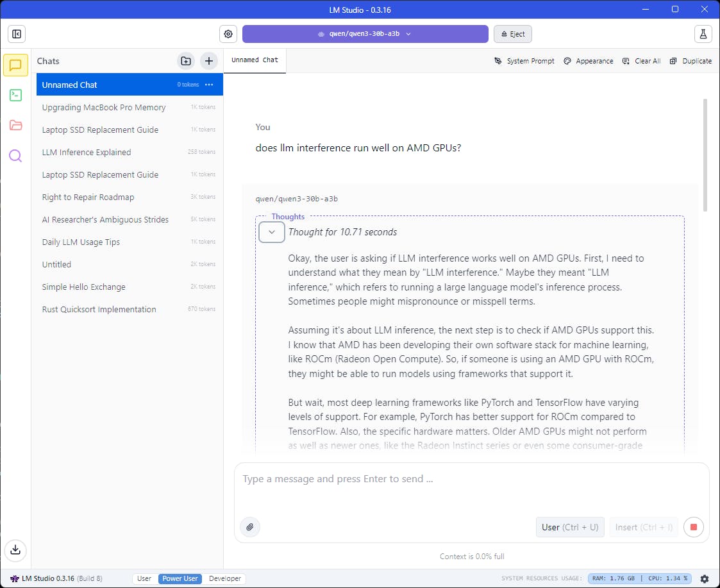This screenshot has height=588, width=720.
Task: Click the Insert button
Action: click(x=644, y=527)
